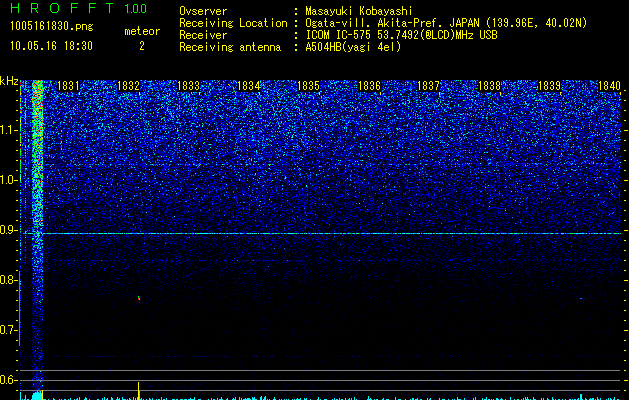Click the kHz axis unit label
629x400 pixels.
9,81
